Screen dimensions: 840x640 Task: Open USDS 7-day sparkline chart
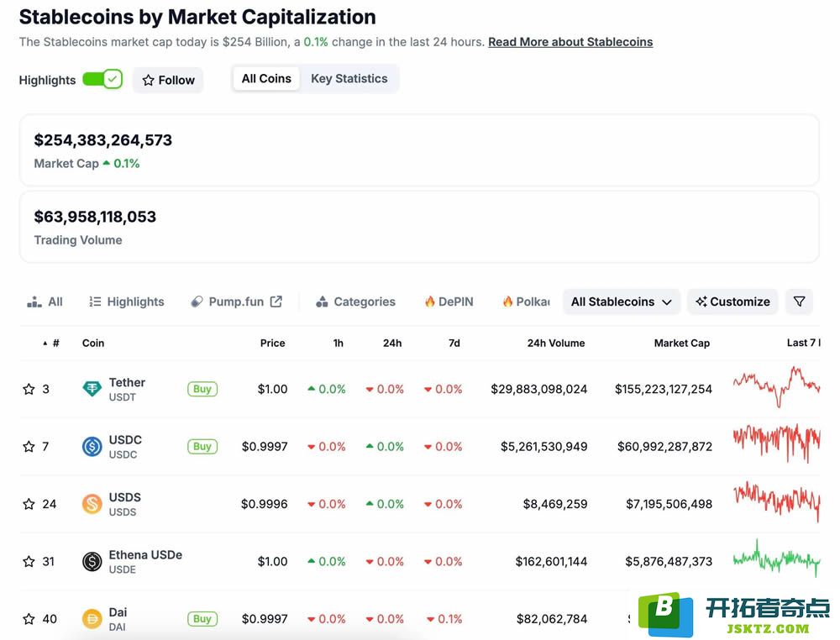[x=776, y=501]
